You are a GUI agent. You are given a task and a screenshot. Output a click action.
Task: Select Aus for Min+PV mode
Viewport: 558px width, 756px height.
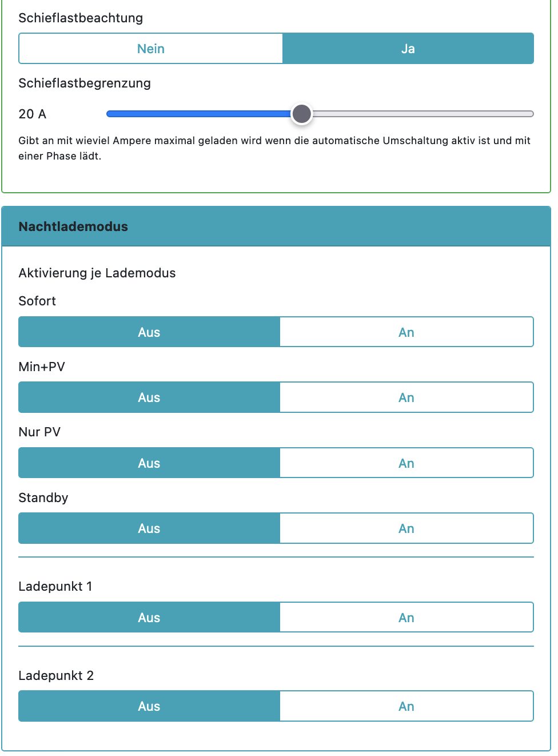point(149,397)
